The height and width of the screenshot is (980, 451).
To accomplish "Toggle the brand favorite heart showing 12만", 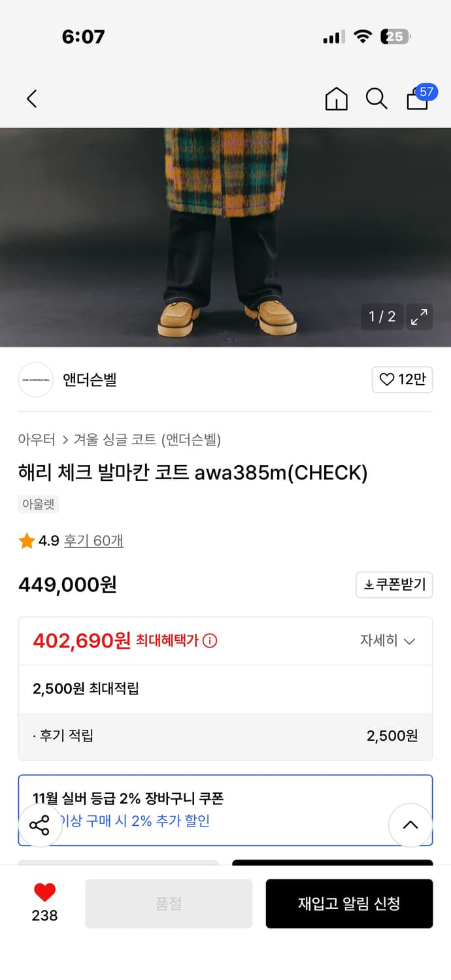I will point(402,380).
